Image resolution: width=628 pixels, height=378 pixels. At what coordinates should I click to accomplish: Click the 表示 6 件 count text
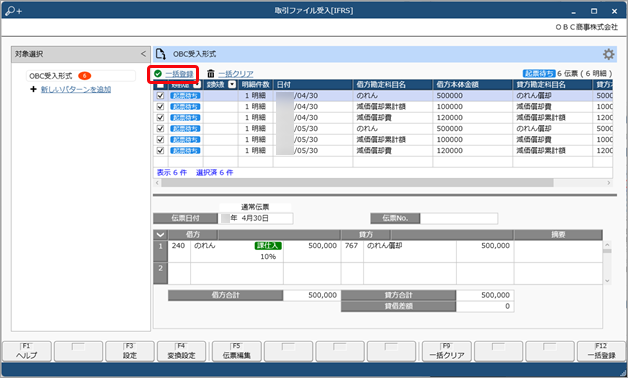point(172,173)
